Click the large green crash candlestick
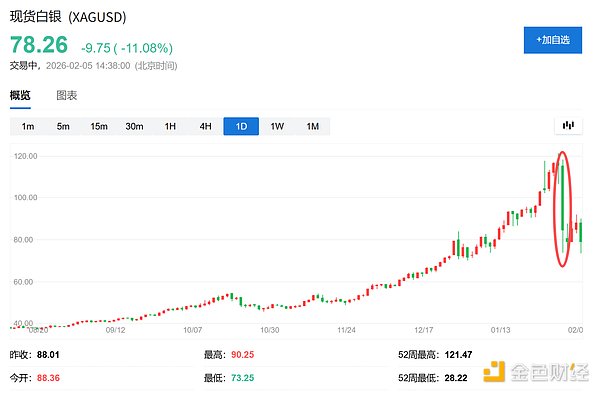 [562, 197]
